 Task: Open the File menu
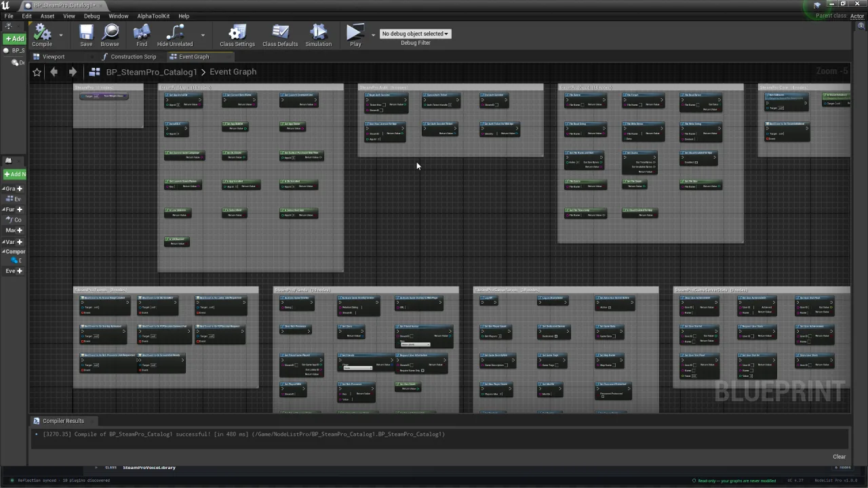tap(9, 16)
